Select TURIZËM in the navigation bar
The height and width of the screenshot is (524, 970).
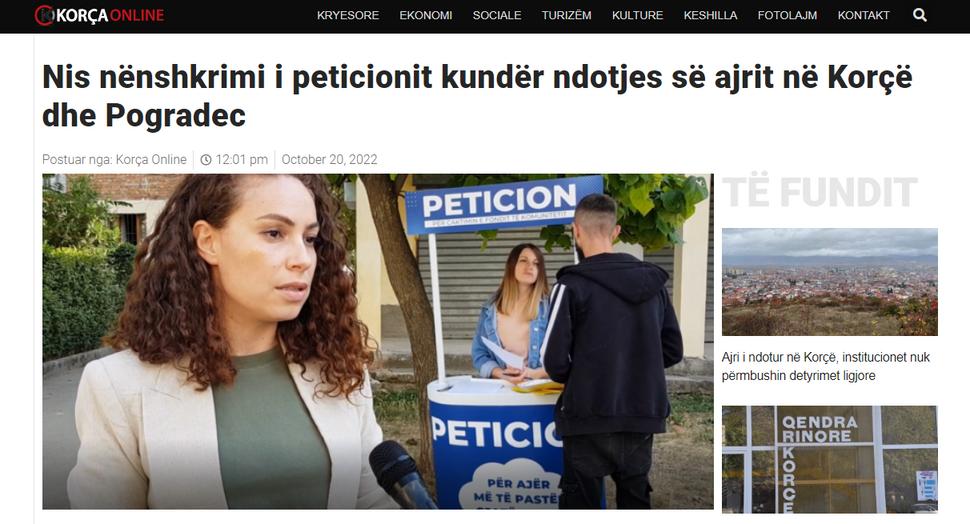pos(567,15)
